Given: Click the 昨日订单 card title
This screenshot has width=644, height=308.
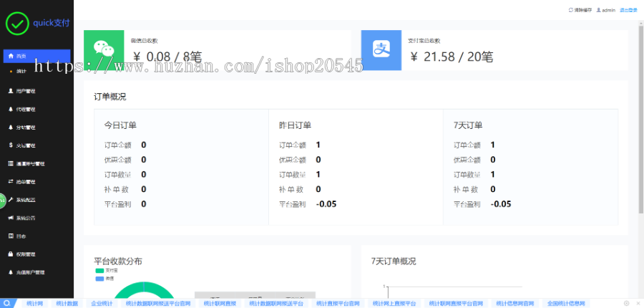Looking at the screenshot, I should click(x=295, y=125).
